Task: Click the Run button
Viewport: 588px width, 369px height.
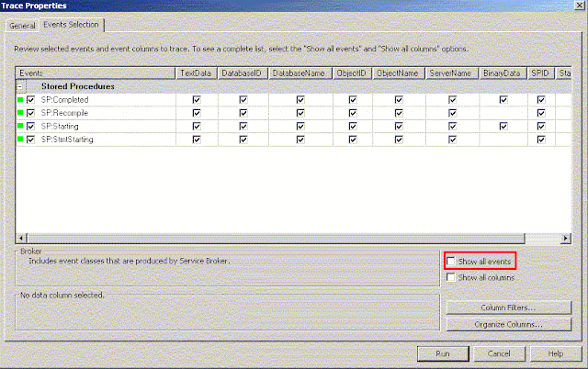Action: [x=443, y=353]
